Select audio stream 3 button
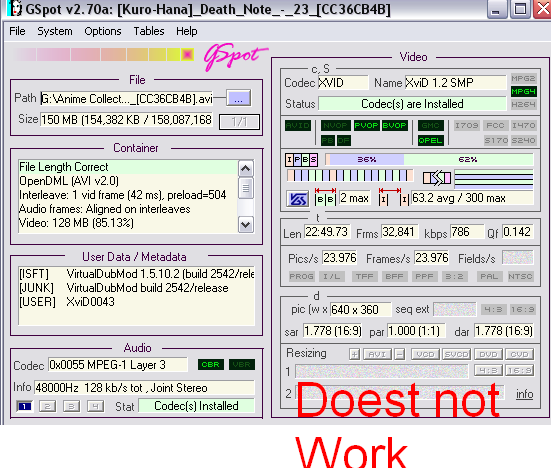The image size is (552, 468). point(71,406)
